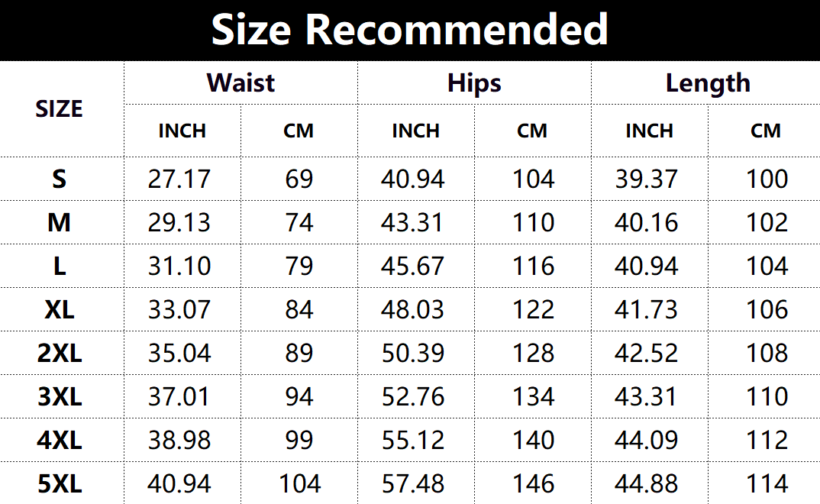Image resolution: width=820 pixels, height=504 pixels.
Task: Select the 2XL size row label
Action: 59,353
